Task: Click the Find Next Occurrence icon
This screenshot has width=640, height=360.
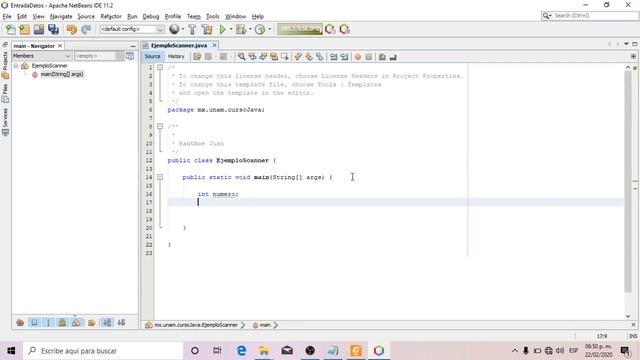Action: (263, 57)
